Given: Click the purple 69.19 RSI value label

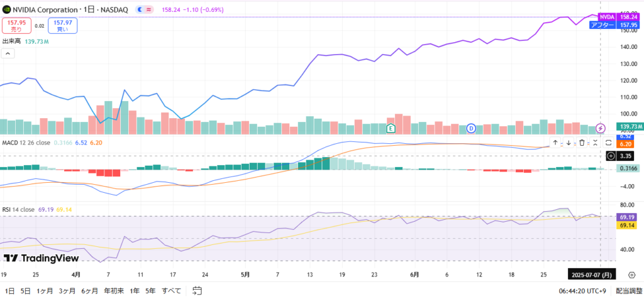Looking at the screenshot, I should point(626,217).
